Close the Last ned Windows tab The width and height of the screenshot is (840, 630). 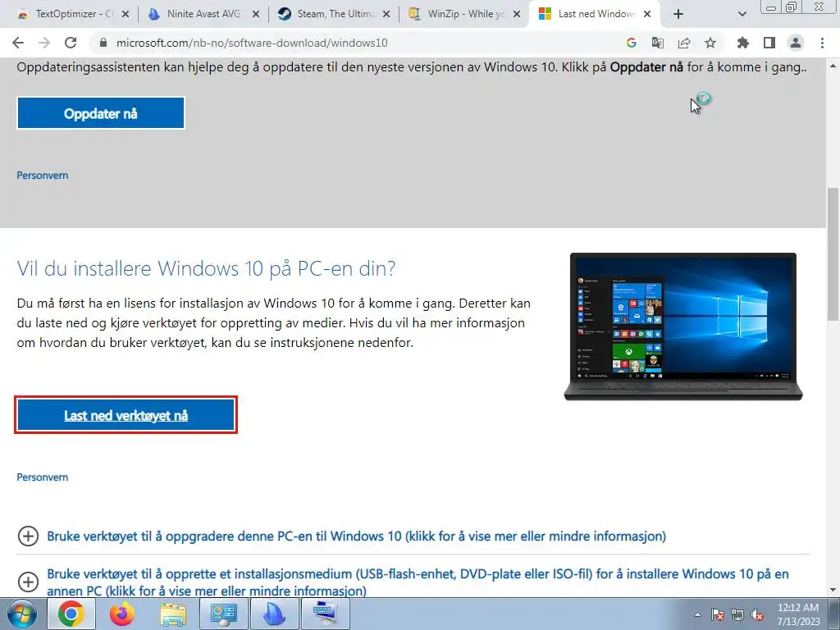tap(647, 14)
